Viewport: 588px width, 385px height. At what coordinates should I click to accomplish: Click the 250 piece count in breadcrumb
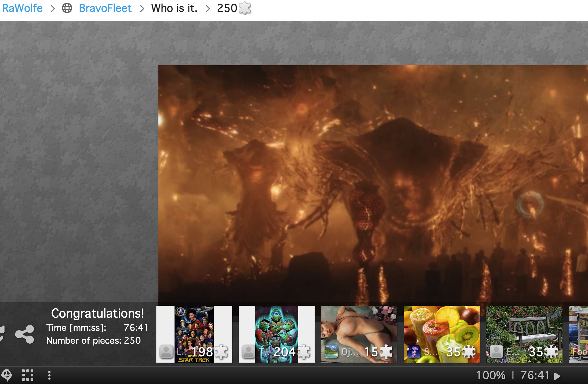coord(227,8)
